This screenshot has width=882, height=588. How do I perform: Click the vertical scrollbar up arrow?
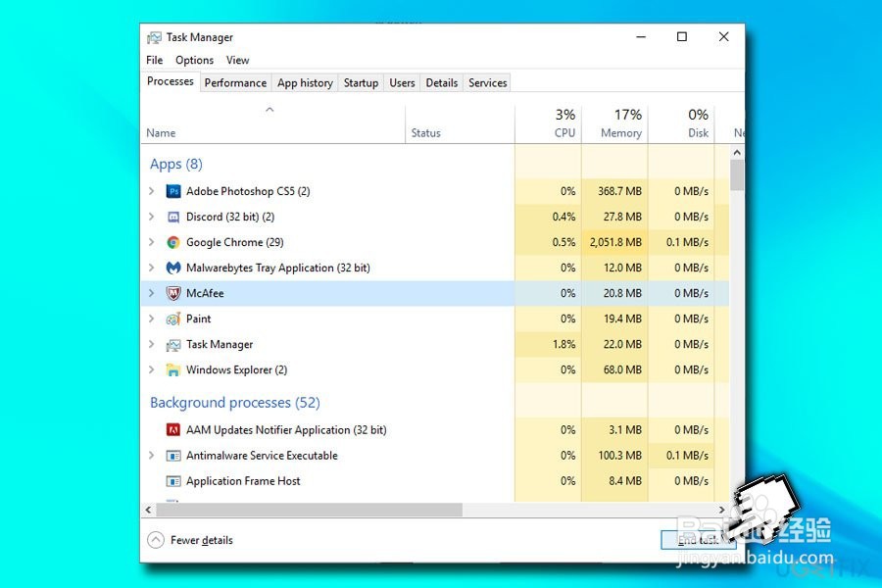point(737,153)
